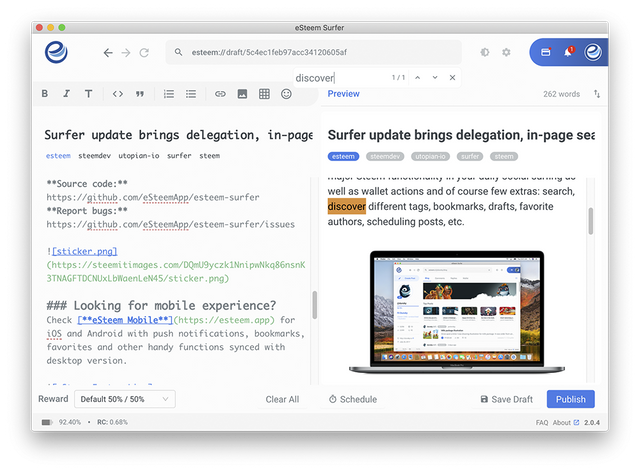640x473 pixels.
Task: Click the editor pane vertical scrollbar
Action: 314,304
